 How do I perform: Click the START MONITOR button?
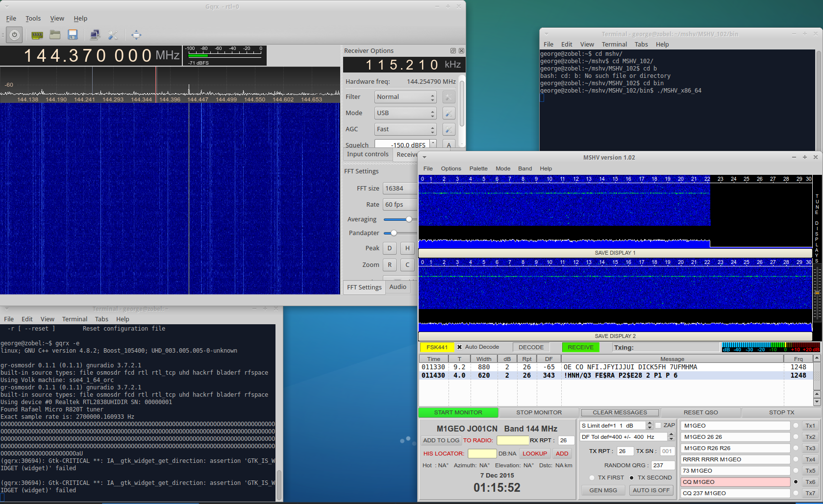click(458, 413)
